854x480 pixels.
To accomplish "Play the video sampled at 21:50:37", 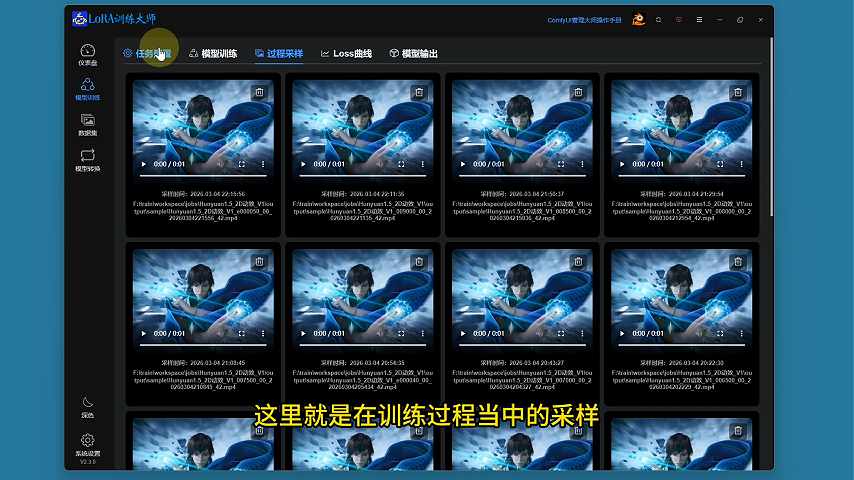I will click(463, 164).
